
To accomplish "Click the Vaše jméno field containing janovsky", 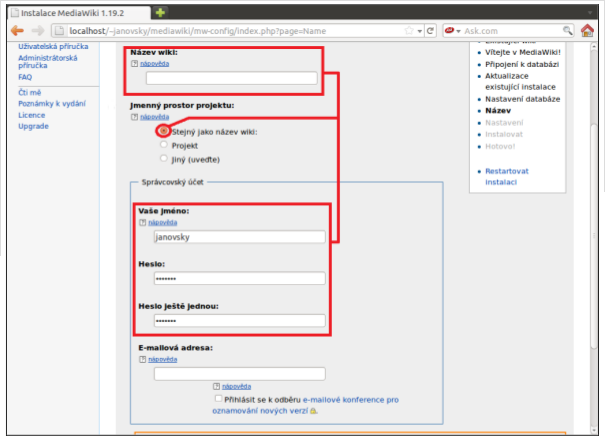I will coord(240,237).
